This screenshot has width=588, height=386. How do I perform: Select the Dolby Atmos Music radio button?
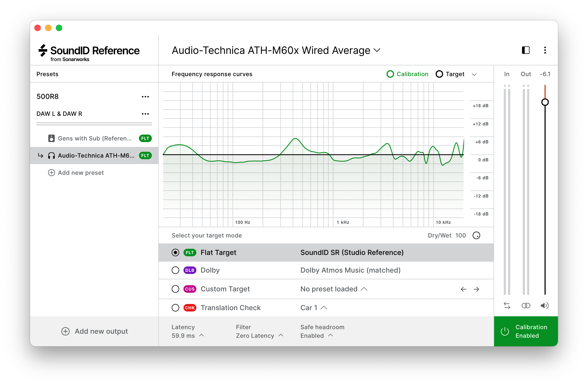[175, 270]
